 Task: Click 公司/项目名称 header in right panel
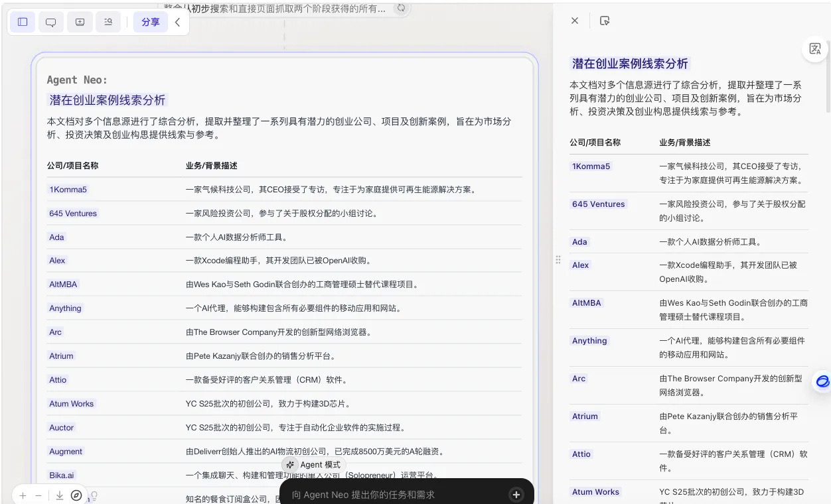(595, 143)
